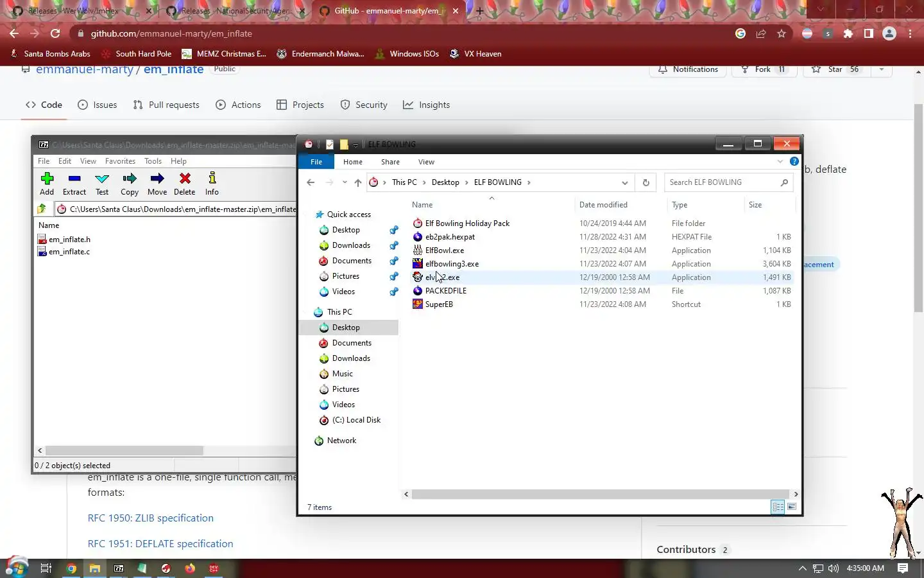This screenshot has width=924, height=578.
Task: Switch Explorer to large icons view
Action: 792,507
